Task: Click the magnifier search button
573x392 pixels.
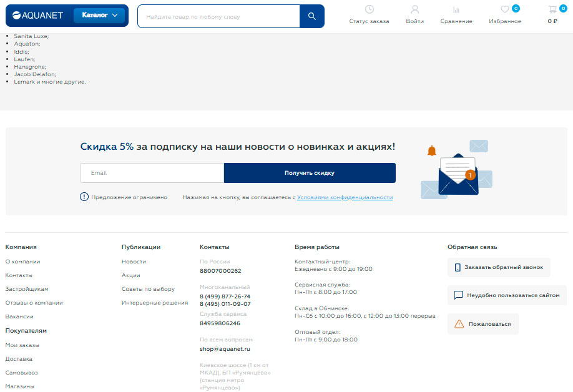Action: pos(311,16)
